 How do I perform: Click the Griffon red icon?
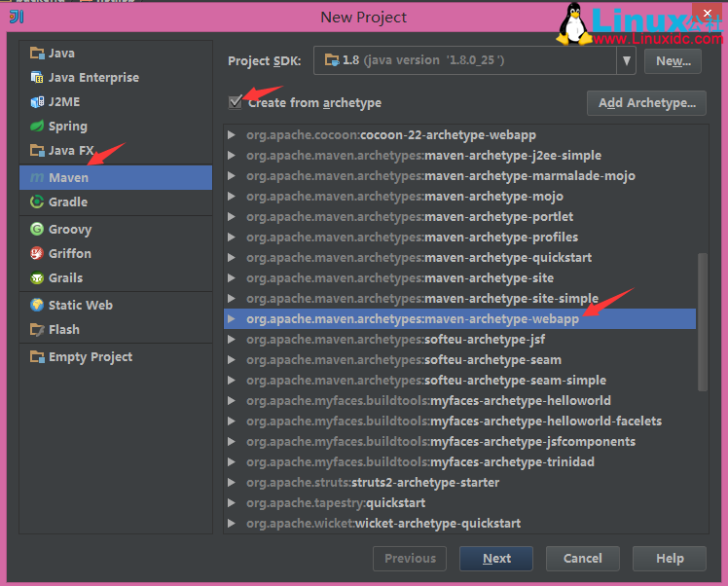click(x=37, y=253)
